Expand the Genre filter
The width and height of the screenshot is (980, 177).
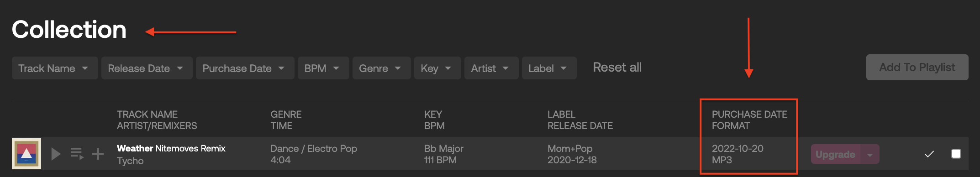381,68
